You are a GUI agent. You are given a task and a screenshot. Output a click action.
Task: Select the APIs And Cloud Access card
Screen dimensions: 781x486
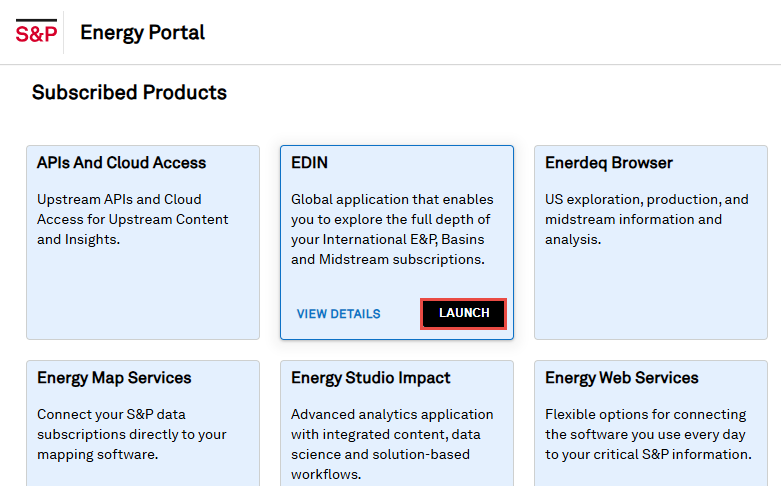[x=143, y=243]
